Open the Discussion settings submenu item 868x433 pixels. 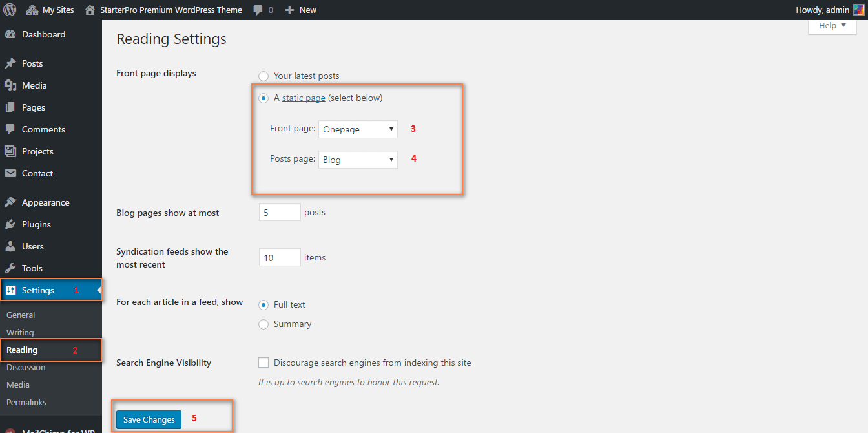click(26, 368)
